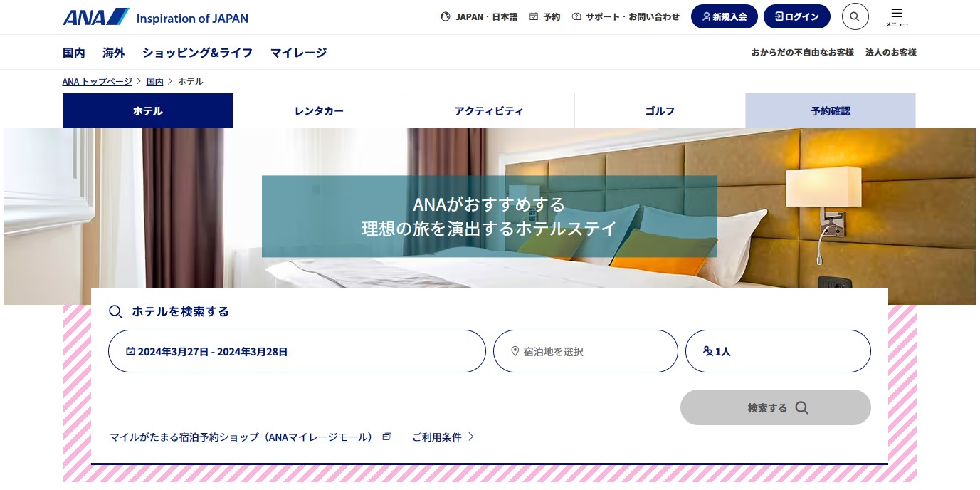The width and height of the screenshot is (980, 490).
Task: Click the location pin icon in 宿泊地を選択 field
Action: 514,350
